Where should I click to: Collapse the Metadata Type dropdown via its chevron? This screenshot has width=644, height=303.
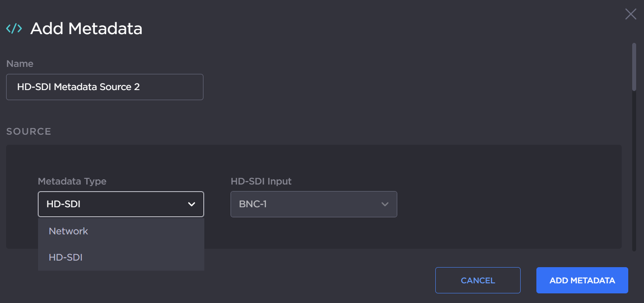(191, 204)
